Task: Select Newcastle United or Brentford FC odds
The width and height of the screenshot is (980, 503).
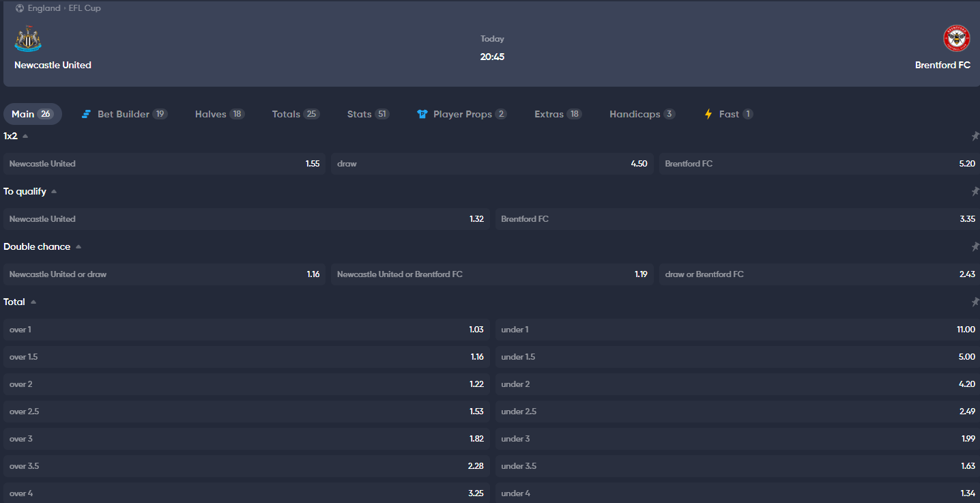Action: pos(492,274)
